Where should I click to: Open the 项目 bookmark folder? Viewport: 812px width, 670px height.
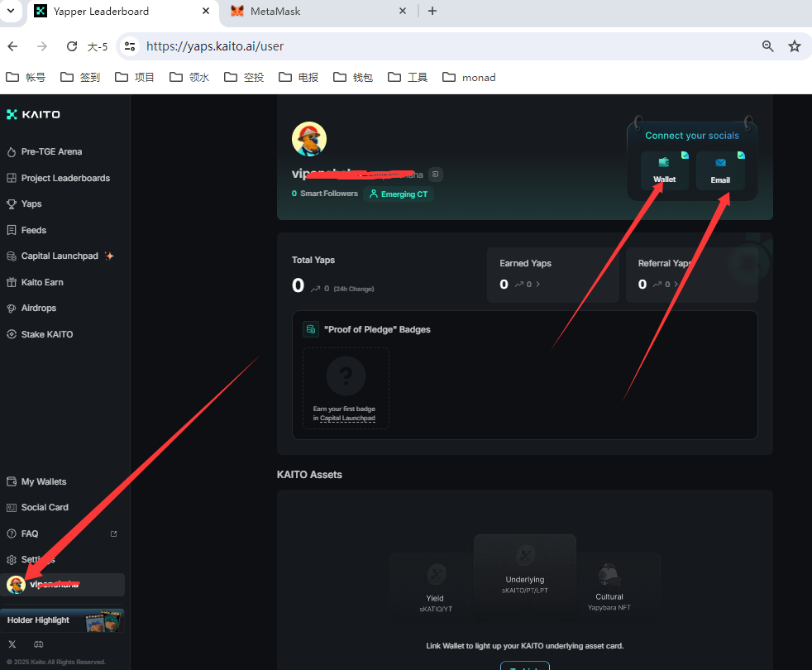click(x=135, y=77)
